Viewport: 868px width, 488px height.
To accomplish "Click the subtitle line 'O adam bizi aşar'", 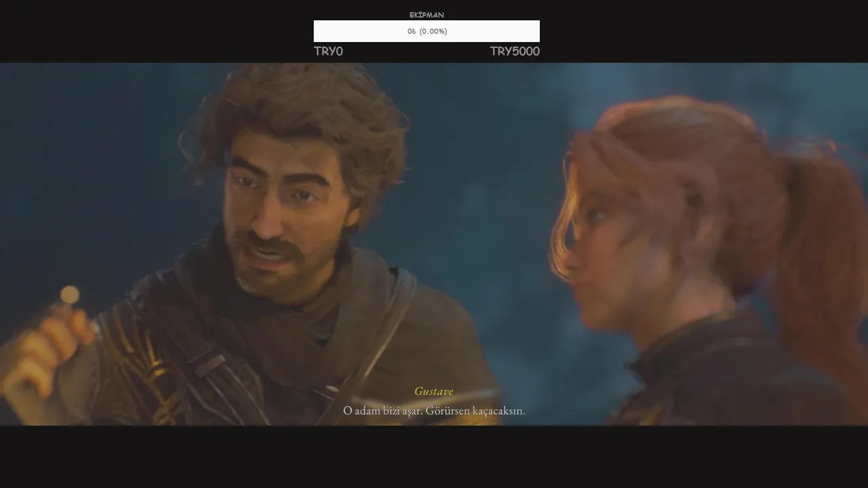I will point(434,411).
